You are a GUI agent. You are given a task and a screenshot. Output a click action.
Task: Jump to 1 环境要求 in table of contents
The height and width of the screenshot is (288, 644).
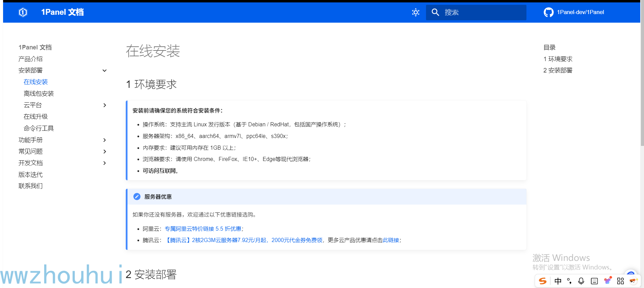pyautogui.click(x=558, y=59)
